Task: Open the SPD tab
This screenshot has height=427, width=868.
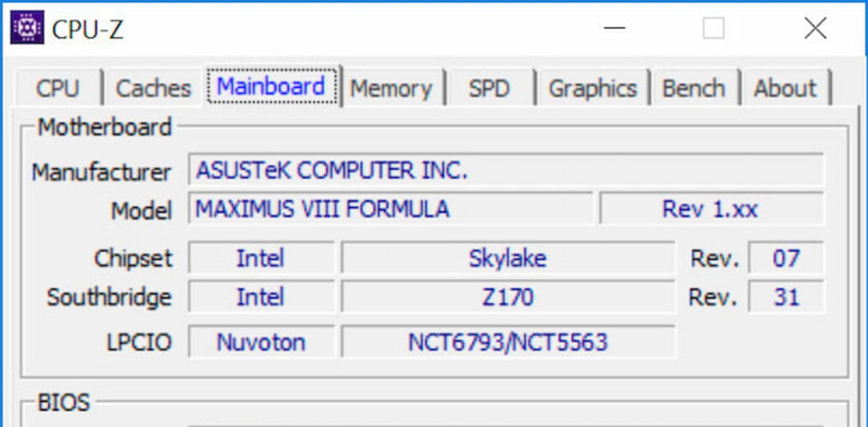Action: click(489, 88)
